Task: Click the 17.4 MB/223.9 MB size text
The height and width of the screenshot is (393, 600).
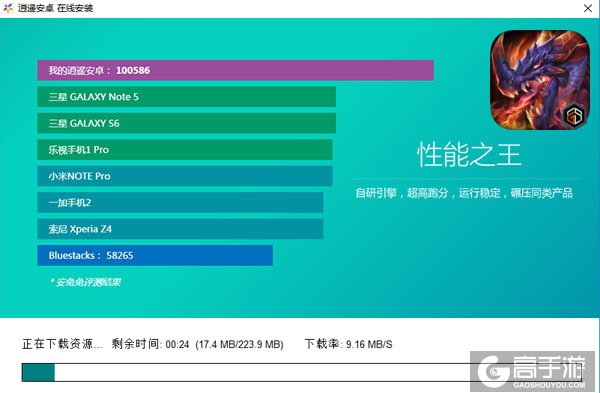Action: [x=240, y=344]
